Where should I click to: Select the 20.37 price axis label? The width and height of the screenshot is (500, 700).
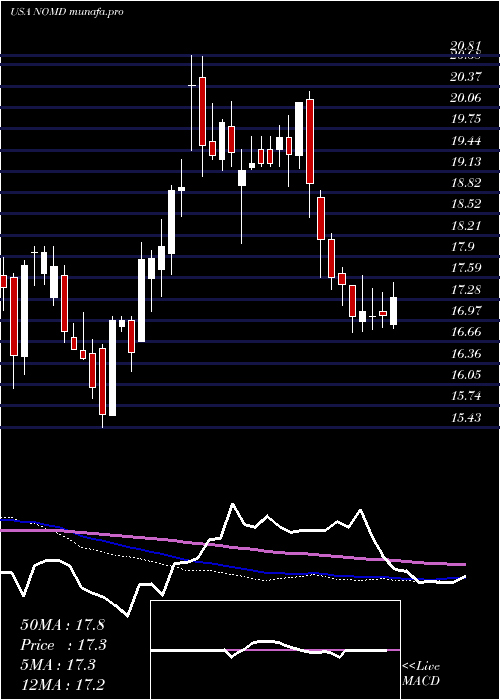[x=466, y=77]
